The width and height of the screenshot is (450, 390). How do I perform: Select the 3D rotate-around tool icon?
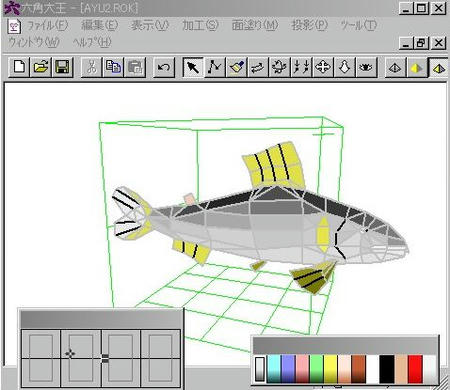[x=279, y=67]
